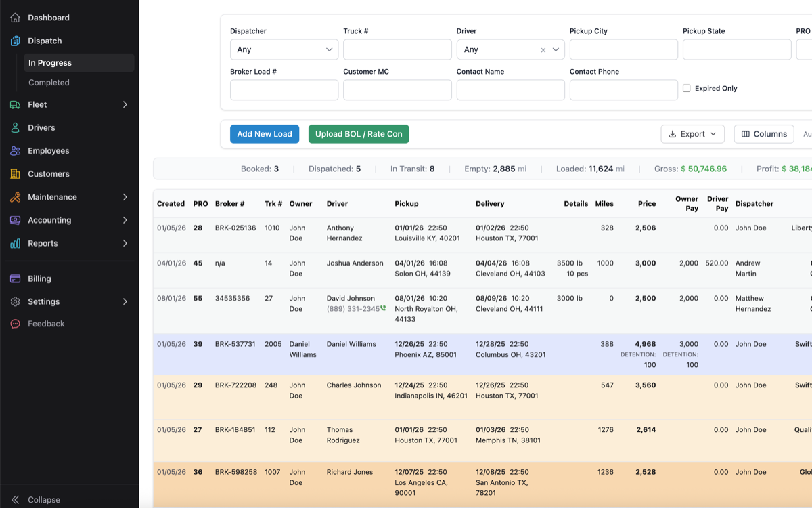Click driver name Richard Jones
The width and height of the screenshot is (812, 508).
350,472
